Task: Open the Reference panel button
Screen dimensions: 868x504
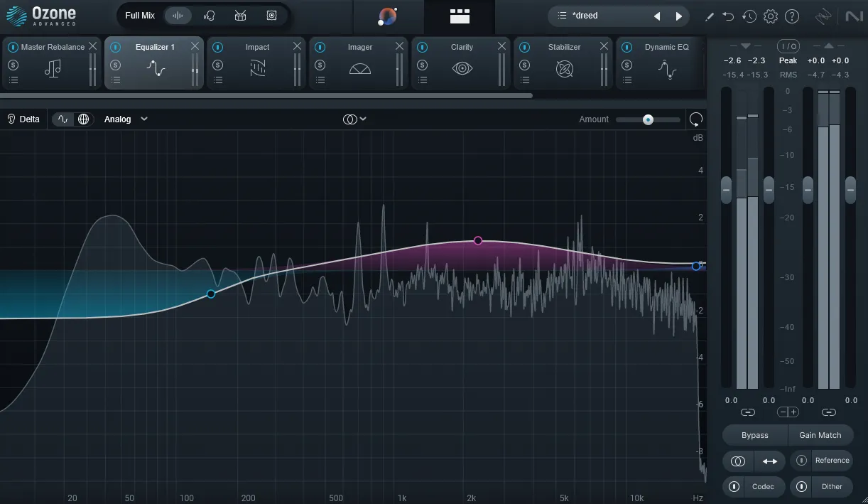Action: click(832, 461)
